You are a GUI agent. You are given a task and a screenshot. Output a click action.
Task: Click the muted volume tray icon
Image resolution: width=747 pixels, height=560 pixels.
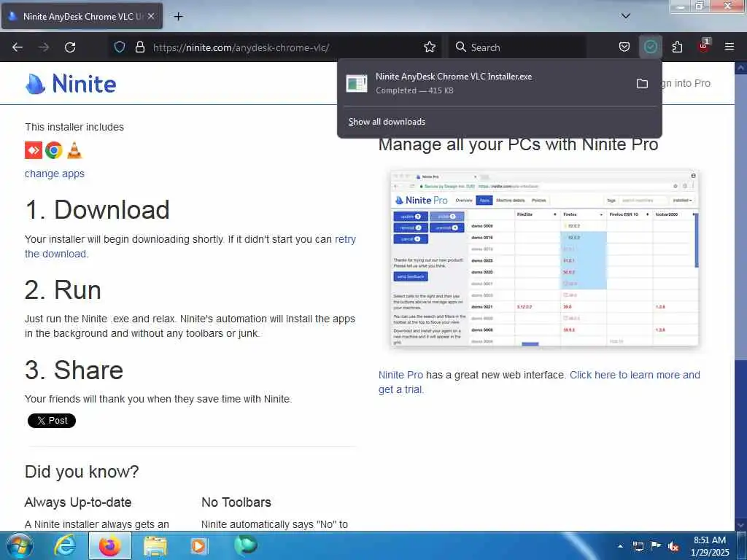(x=673, y=546)
